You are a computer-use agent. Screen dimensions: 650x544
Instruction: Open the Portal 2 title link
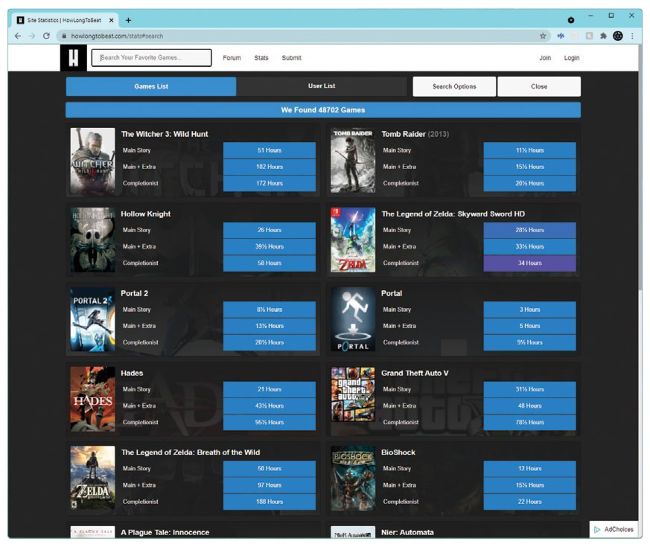134,293
